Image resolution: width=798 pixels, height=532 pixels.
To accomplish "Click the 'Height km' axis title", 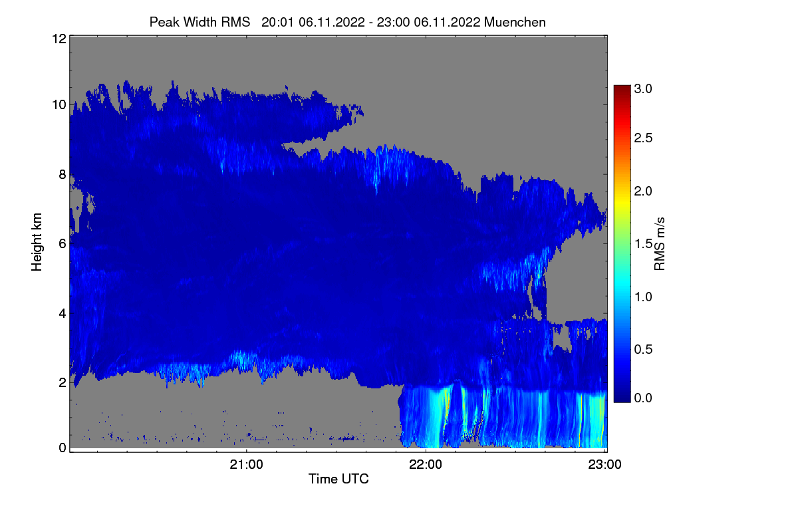I will 37,241.
